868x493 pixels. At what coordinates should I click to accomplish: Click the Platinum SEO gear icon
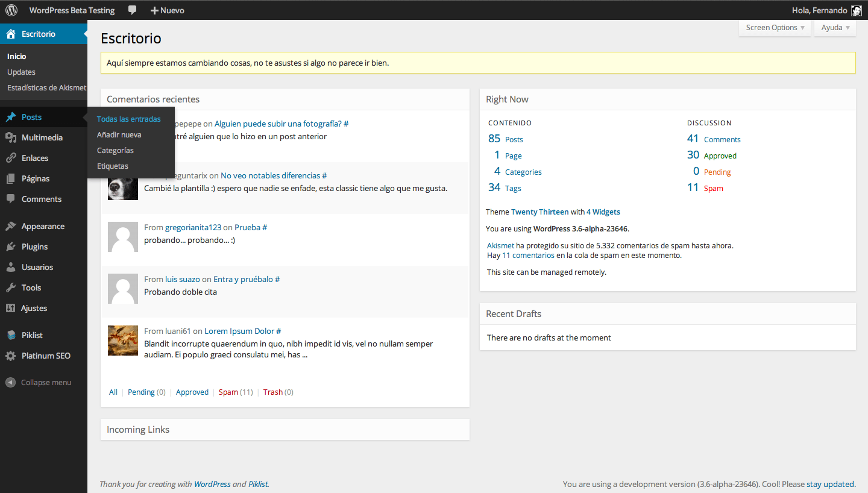pos(10,356)
